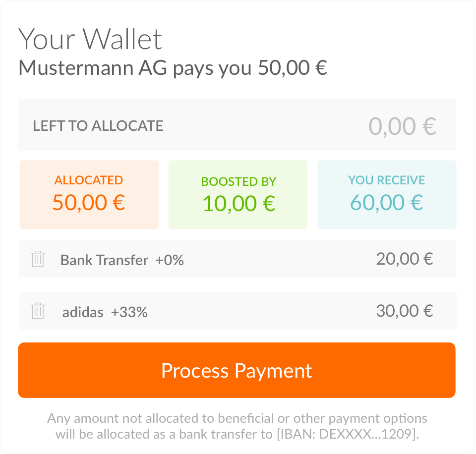Open the LEFT TO ALLOCATE section
Viewport: 476px width, 454px height.
(98, 125)
